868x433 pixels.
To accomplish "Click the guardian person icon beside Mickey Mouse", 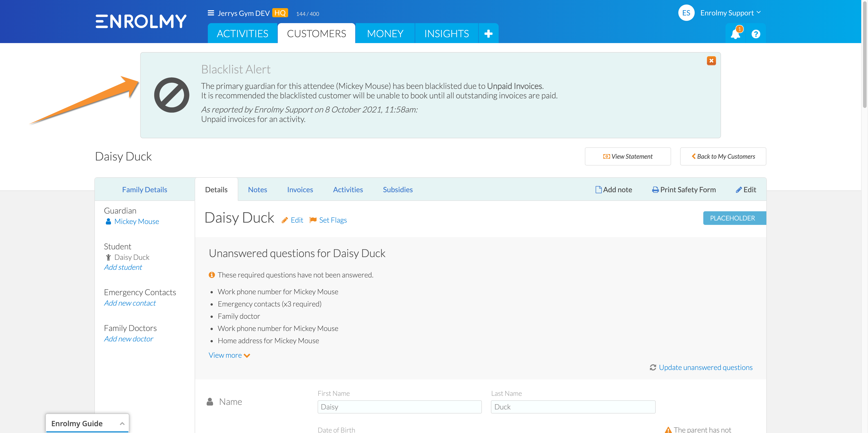I will tap(108, 221).
